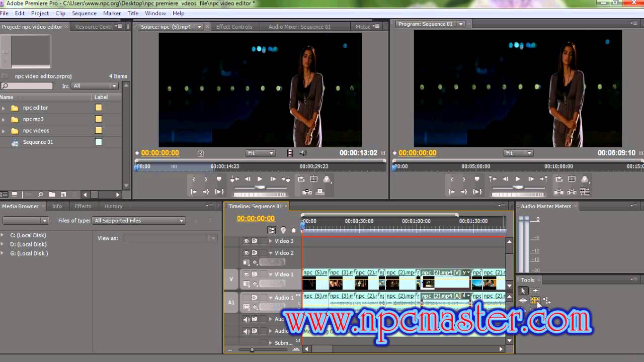Step forward one frame in Program monitor

531,179
